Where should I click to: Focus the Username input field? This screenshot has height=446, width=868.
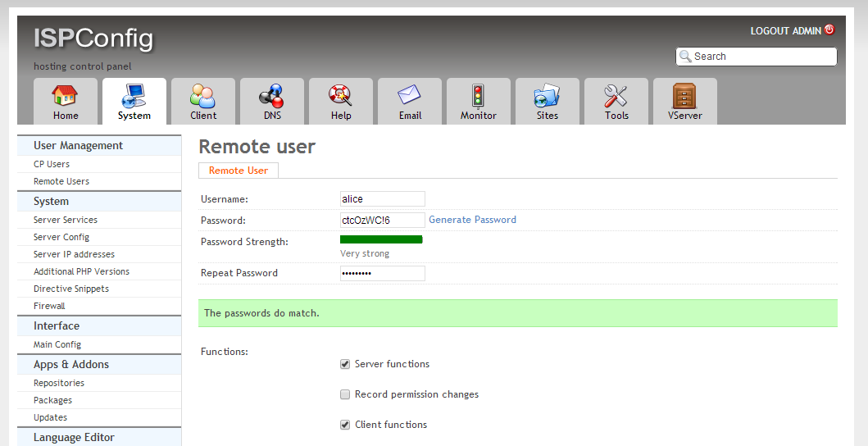tap(383, 199)
